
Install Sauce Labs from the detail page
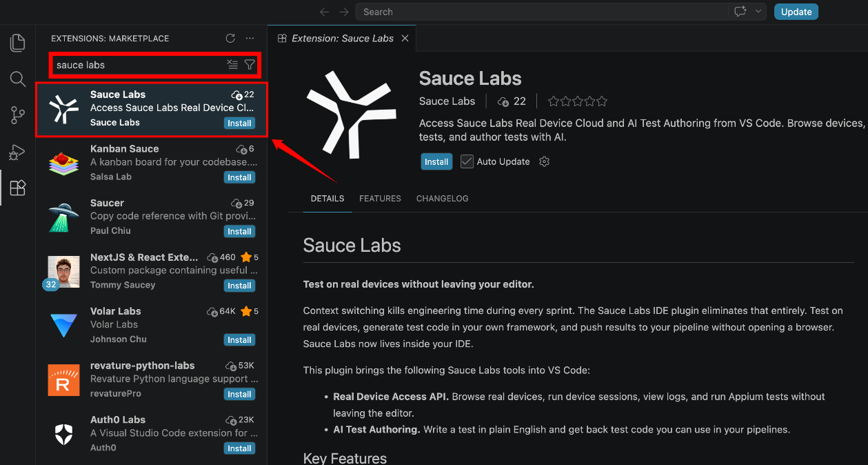[436, 161]
